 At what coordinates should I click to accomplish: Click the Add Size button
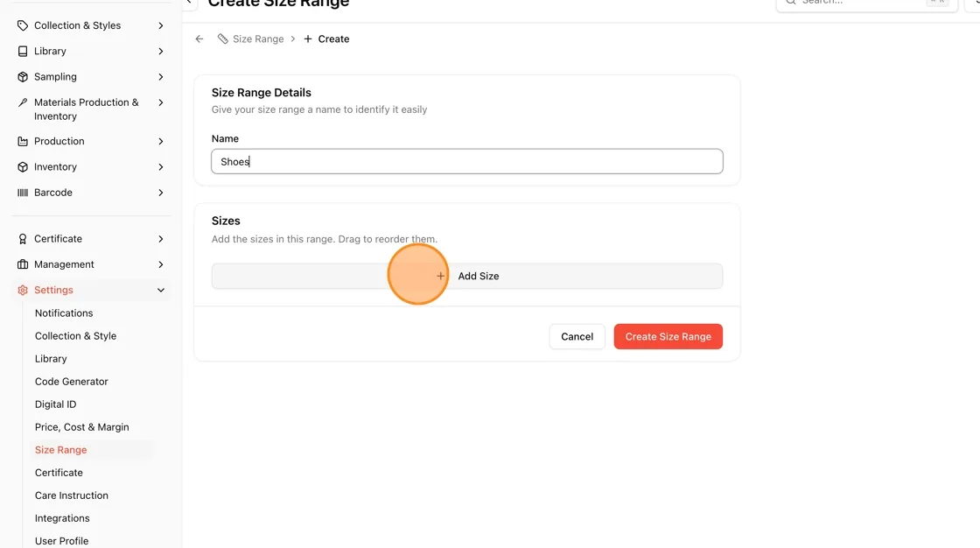click(x=467, y=276)
